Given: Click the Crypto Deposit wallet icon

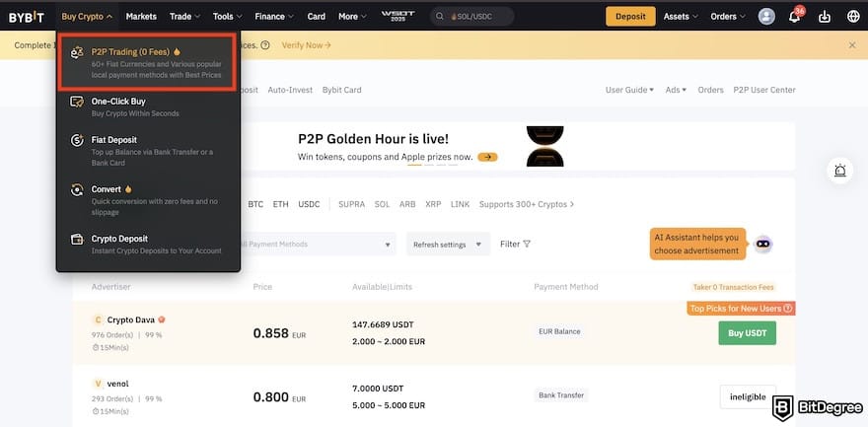Looking at the screenshot, I should pyautogui.click(x=77, y=239).
